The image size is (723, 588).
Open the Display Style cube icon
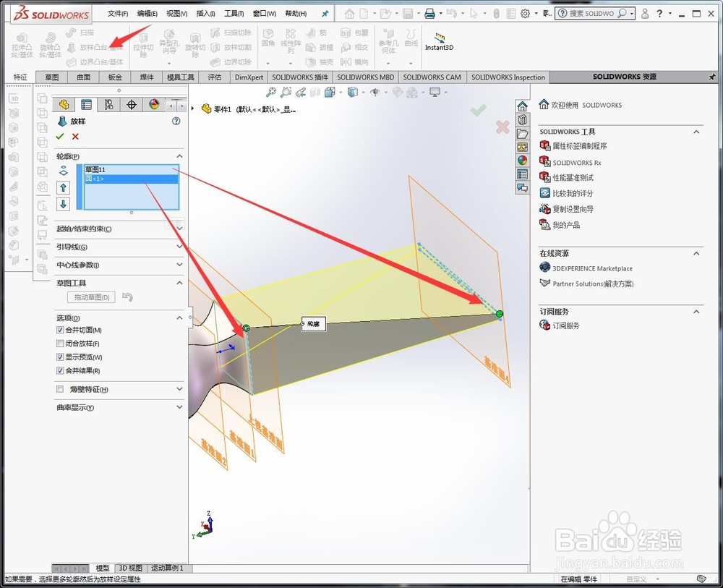(x=352, y=93)
